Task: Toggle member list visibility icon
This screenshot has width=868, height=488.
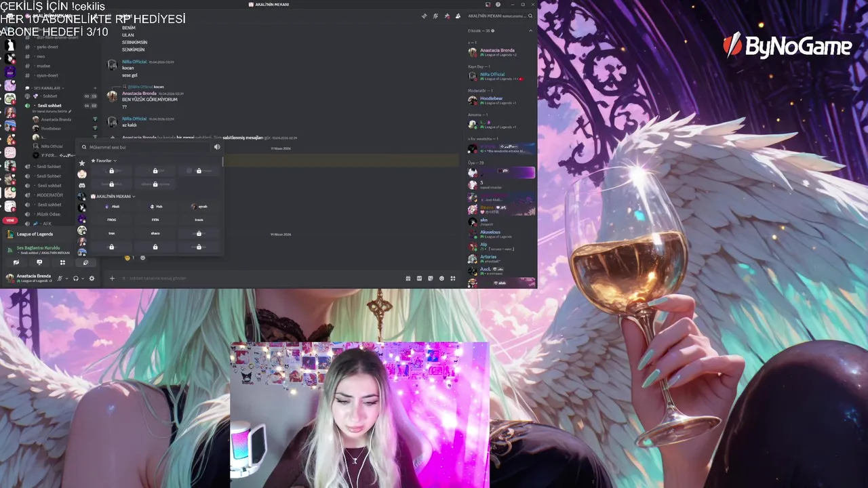Action: [x=458, y=16]
